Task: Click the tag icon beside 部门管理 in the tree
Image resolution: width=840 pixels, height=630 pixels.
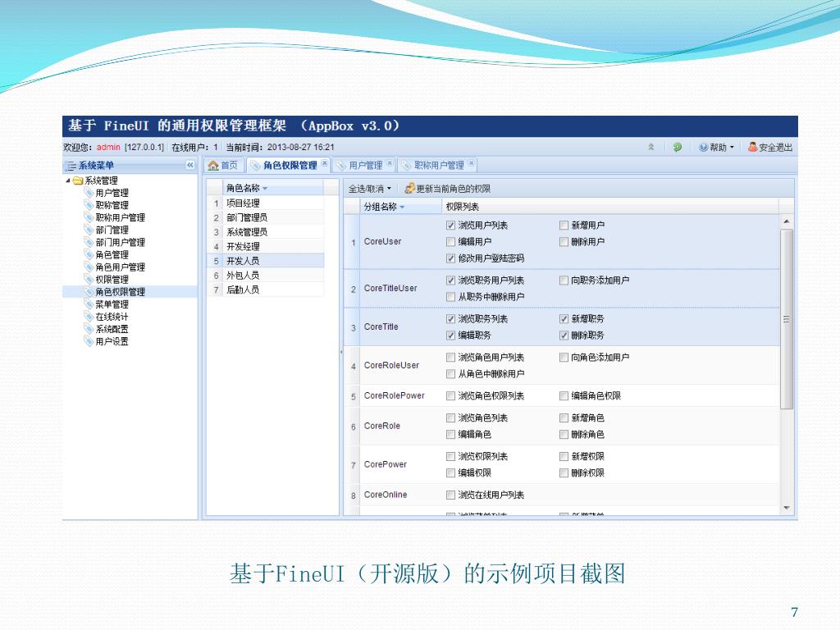Action: (89, 230)
